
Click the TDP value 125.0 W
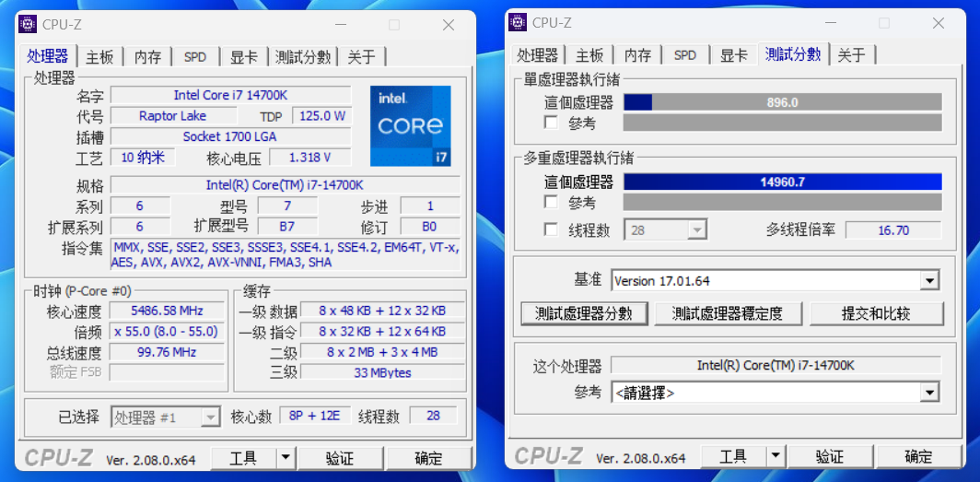(x=322, y=115)
